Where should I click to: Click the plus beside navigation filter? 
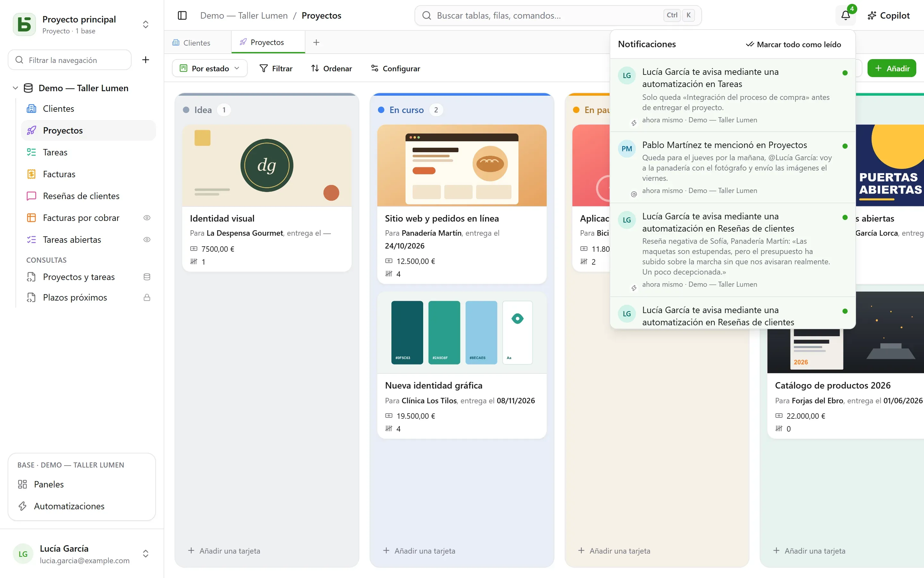pyautogui.click(x=145, y=60)
